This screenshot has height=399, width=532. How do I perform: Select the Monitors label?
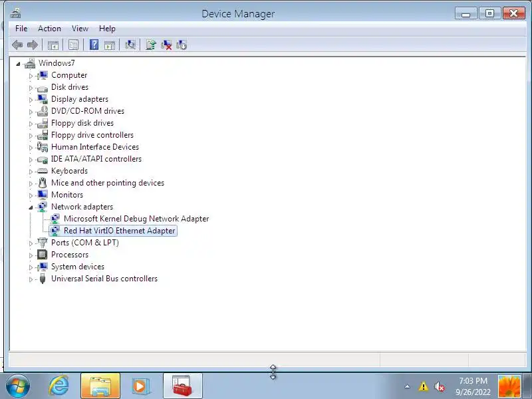pos(67,195)
